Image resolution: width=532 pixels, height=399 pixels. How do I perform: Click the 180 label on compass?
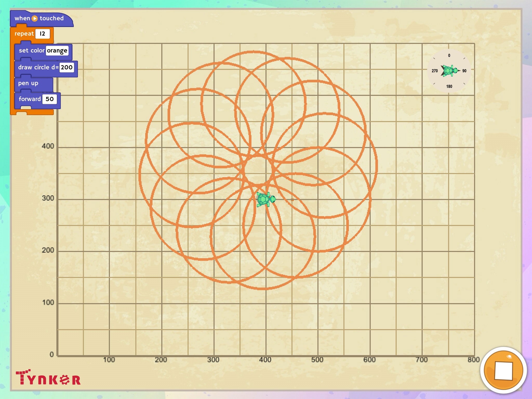[x=449, y=86]
